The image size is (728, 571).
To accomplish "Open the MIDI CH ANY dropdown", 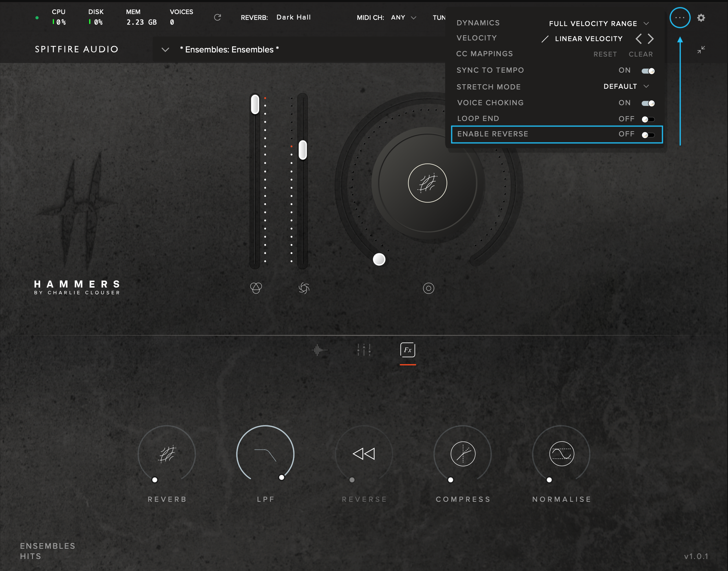I will (x=403, y=17).
